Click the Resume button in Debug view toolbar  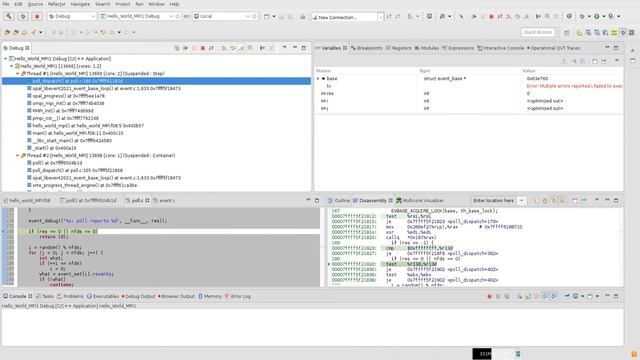tap(185, 48)
